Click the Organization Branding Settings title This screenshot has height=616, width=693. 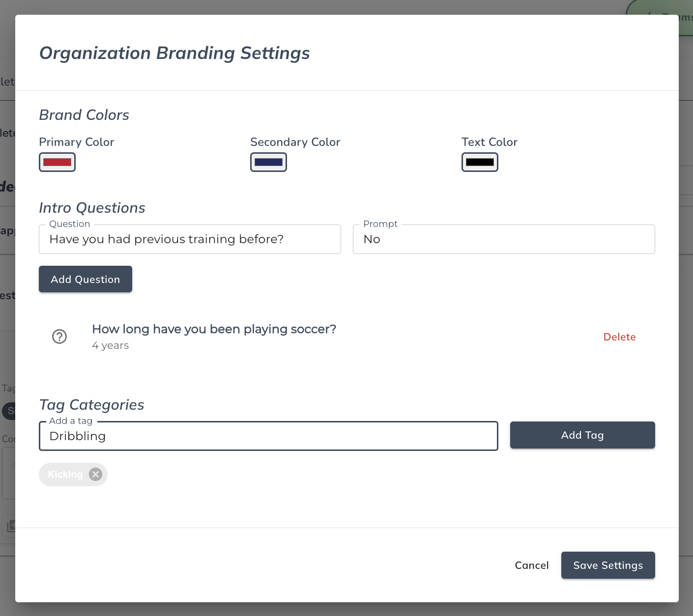click(174, 53)
